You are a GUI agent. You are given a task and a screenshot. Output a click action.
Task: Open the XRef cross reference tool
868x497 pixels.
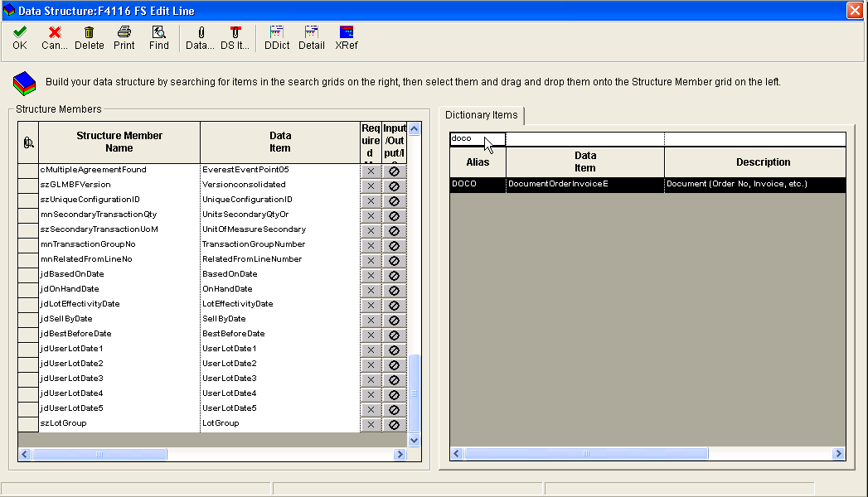tap(347, 37)
